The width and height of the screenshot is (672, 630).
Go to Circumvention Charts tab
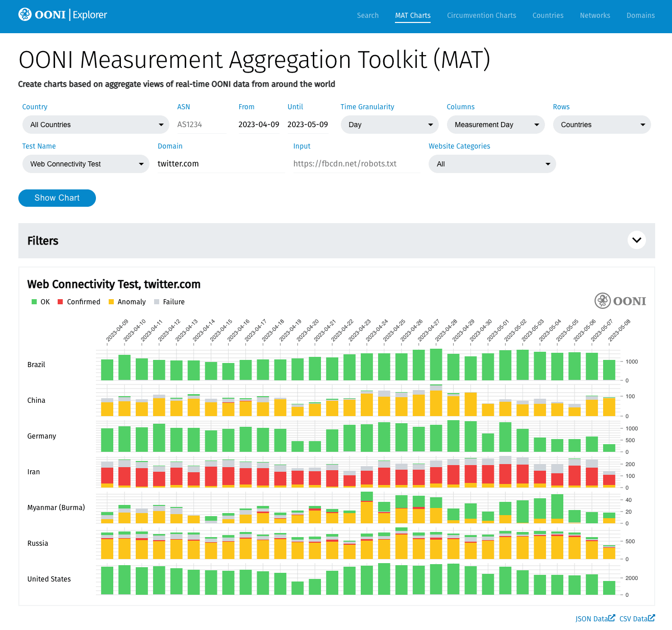tap(481, 15)
